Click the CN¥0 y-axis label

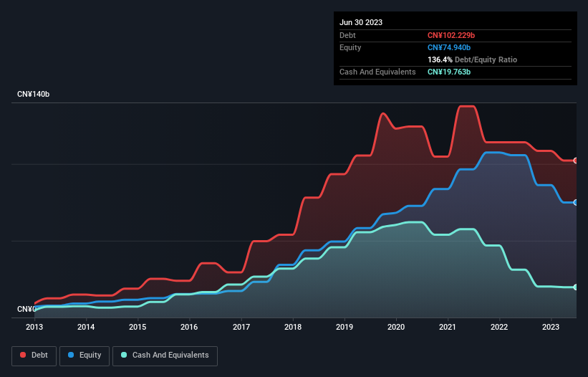pos(26,309)
